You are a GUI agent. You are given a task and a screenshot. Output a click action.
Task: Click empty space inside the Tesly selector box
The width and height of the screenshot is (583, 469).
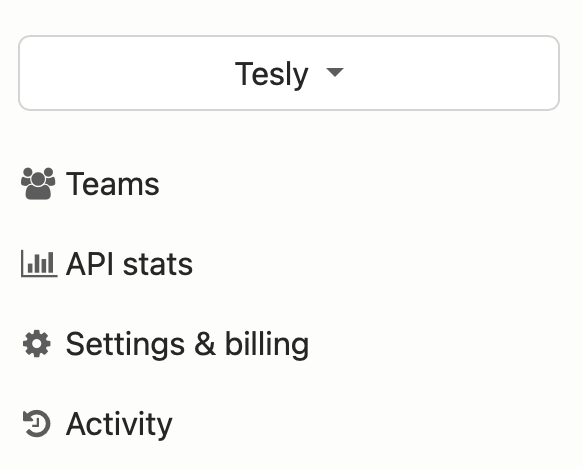446,73
